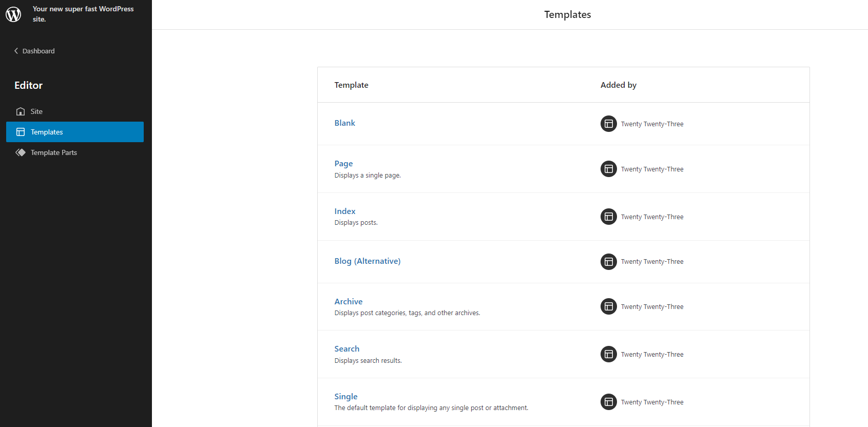Open the Page template

pyautogui.click(x=343, y=163)
